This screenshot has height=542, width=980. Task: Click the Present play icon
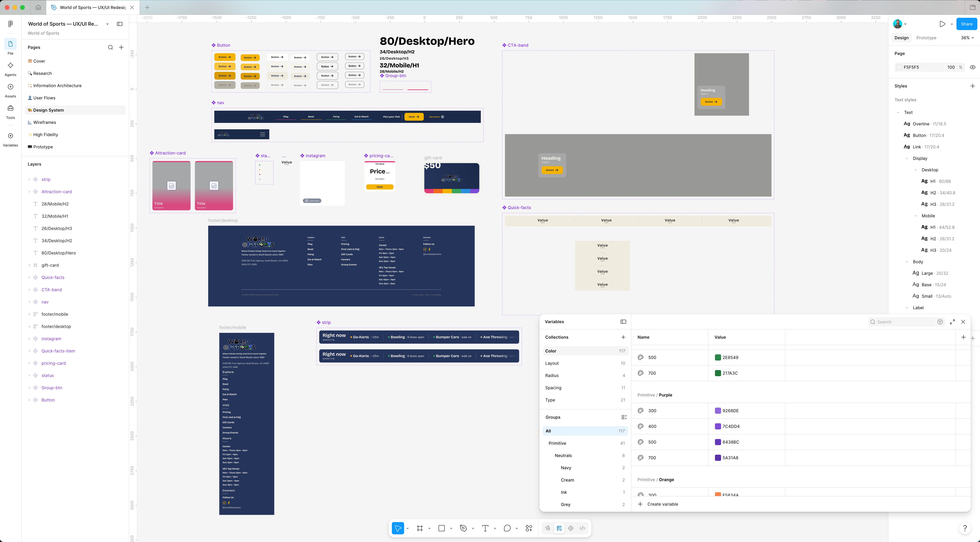tap(942, 24)
